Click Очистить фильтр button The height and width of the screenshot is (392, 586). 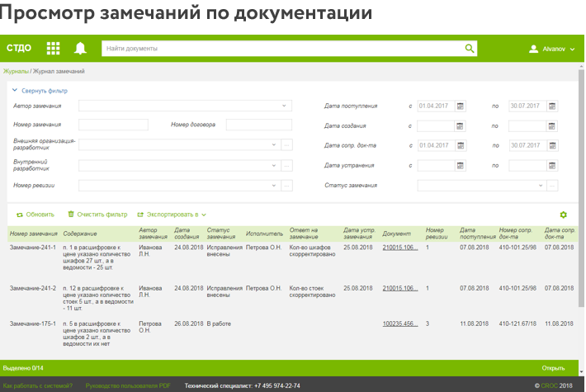pyautogui.click(x=97, y=215)
